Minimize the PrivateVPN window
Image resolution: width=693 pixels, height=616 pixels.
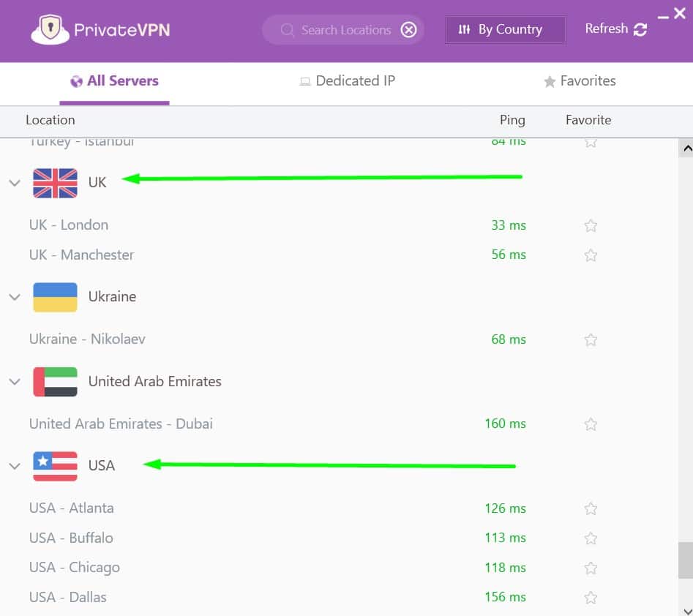[663, 17]
